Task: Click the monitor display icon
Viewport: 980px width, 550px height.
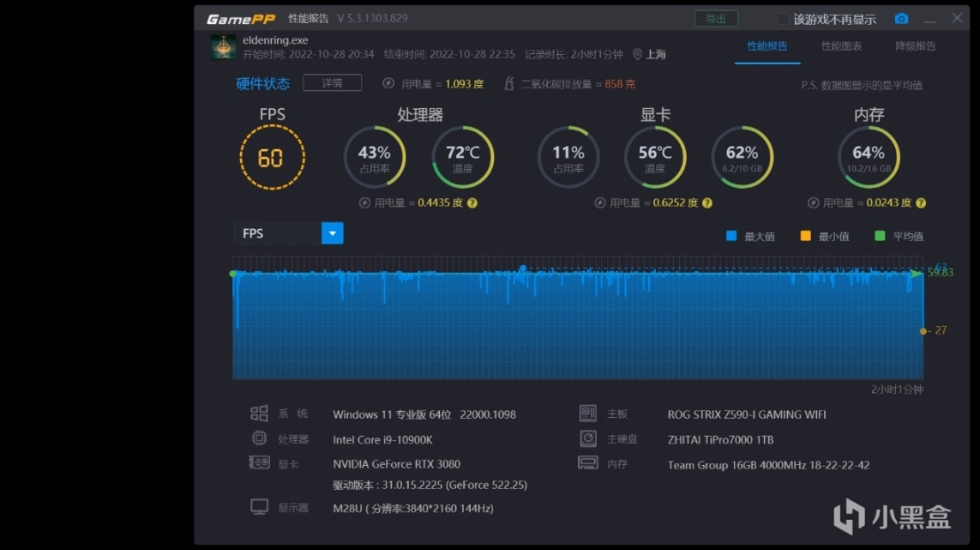Action: [259, 506]
